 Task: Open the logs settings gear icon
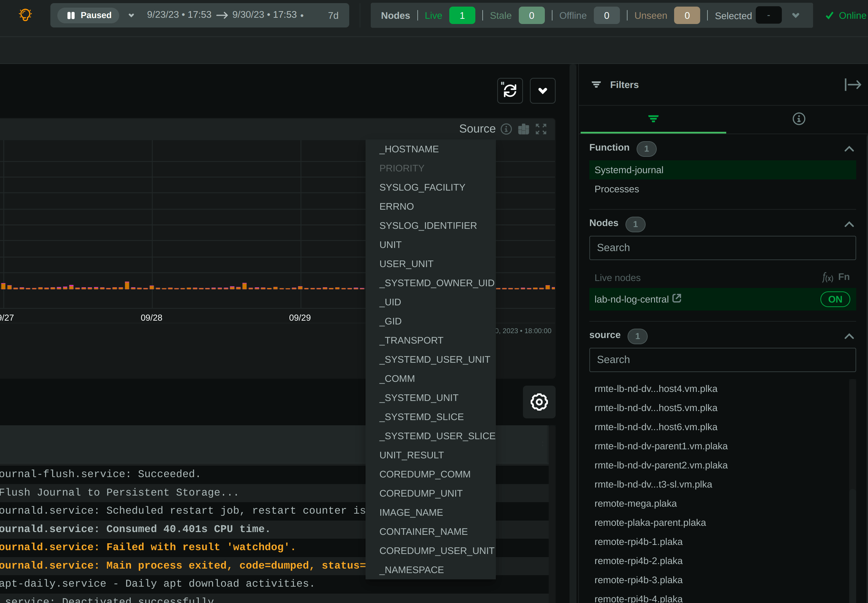(539, 402)
